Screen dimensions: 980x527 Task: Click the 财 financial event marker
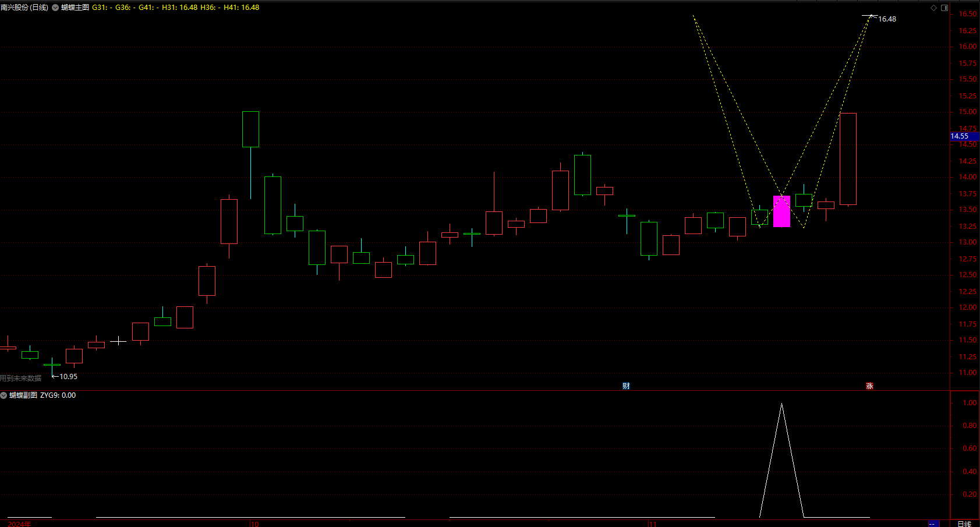pos(626,385)
